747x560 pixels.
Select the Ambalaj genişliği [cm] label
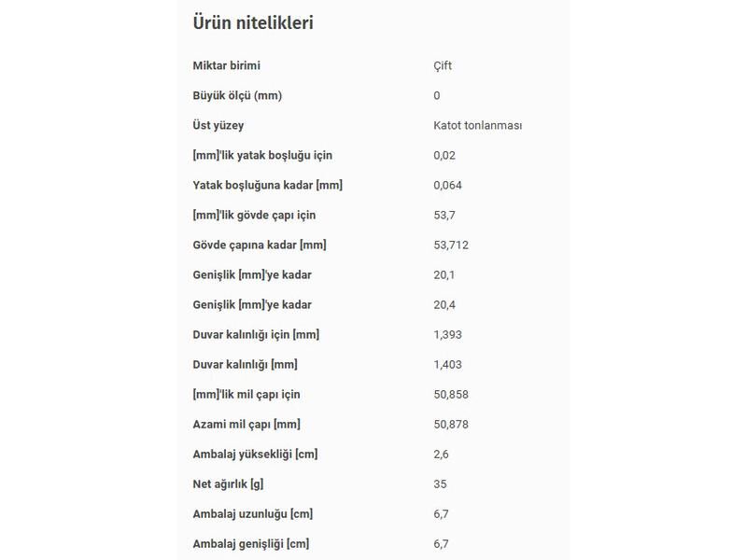click(x=251, y=544)
